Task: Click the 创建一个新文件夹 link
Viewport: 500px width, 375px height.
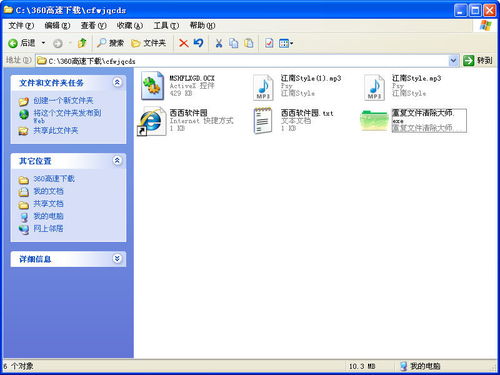Action: pyautogui.click(x=63, y=100)
